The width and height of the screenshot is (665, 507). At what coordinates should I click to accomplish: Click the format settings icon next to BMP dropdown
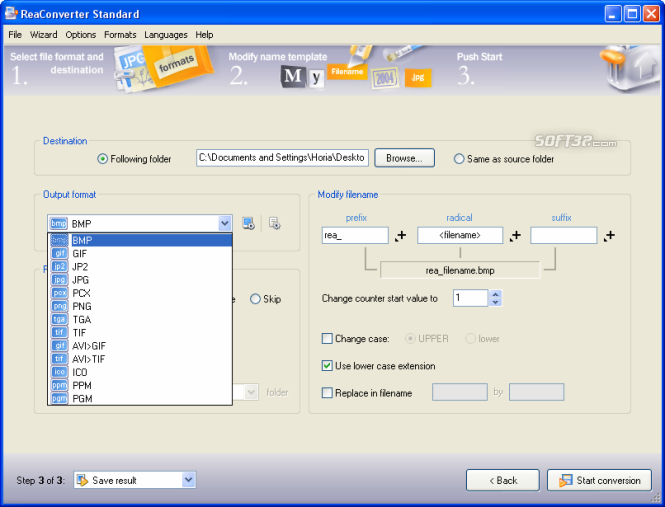pos(249,223)
